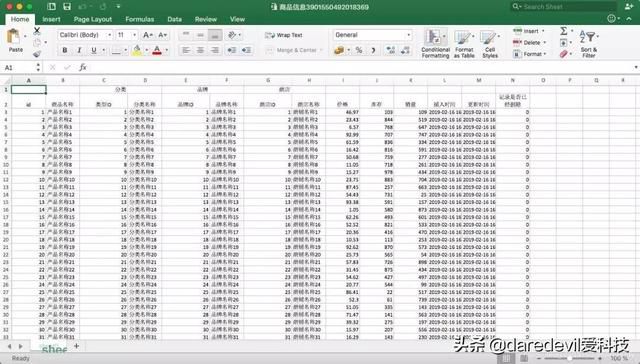The width and height of the screenshot is (640, 364).
Task: Pick the red font color swatch
Action: pos(157,50)
